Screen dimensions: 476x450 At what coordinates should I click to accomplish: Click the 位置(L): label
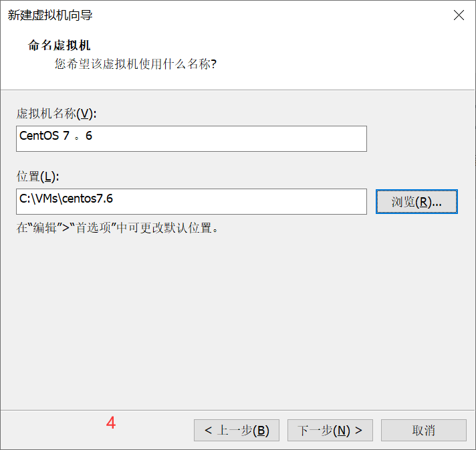click(38, 177)
